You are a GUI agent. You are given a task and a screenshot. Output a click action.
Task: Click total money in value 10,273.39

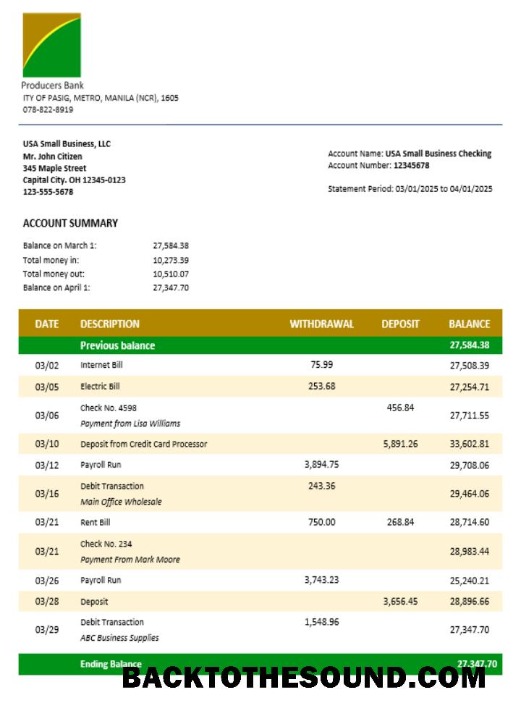click(171, 260)
